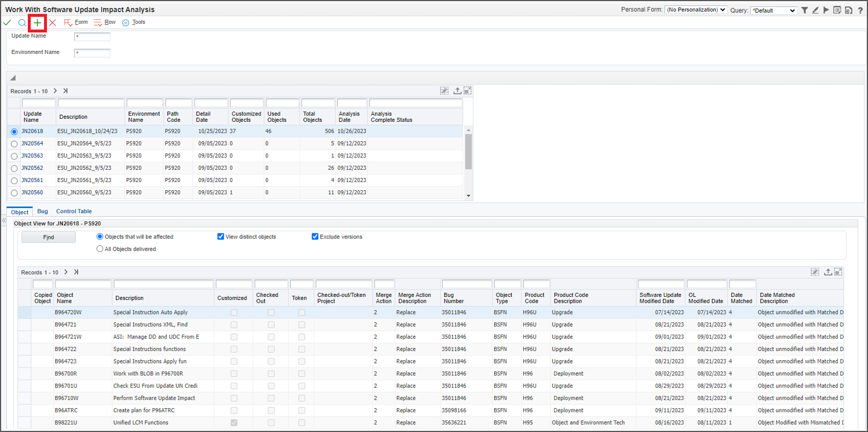Viewport: 868px width, 432px height.
Task: Open the Form menu
Action: click(76, 23)
